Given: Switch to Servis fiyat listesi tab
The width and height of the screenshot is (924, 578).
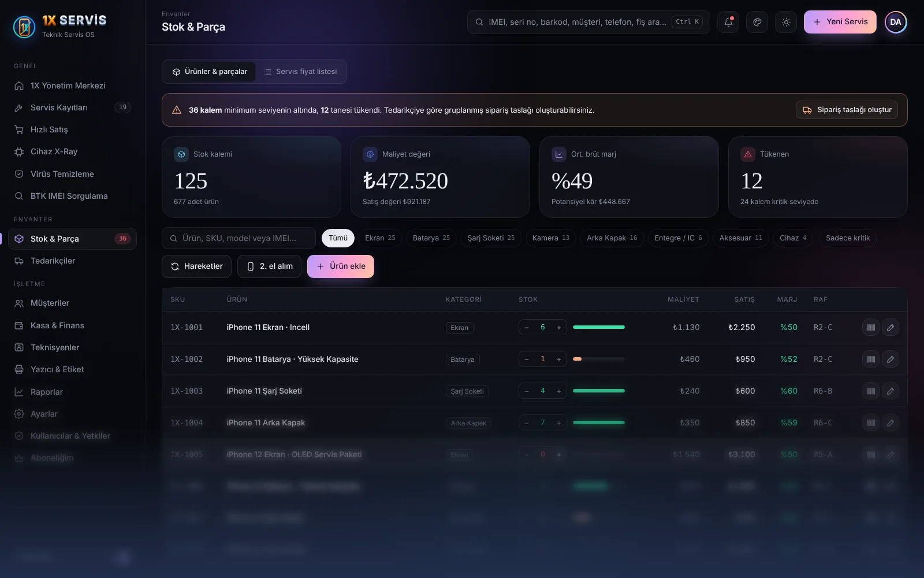Looking at the screenshot, I should 301,72.
